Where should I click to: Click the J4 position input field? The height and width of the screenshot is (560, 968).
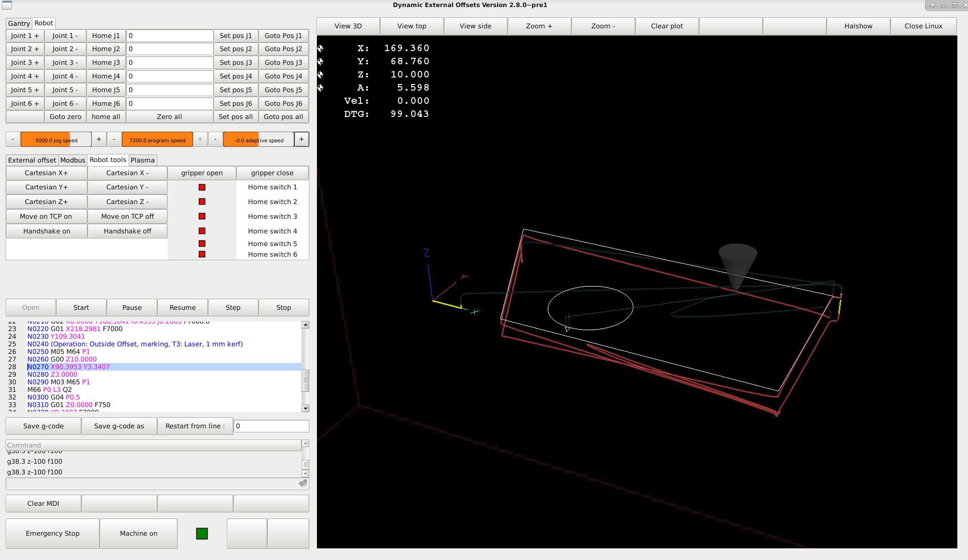coord(170,76)
